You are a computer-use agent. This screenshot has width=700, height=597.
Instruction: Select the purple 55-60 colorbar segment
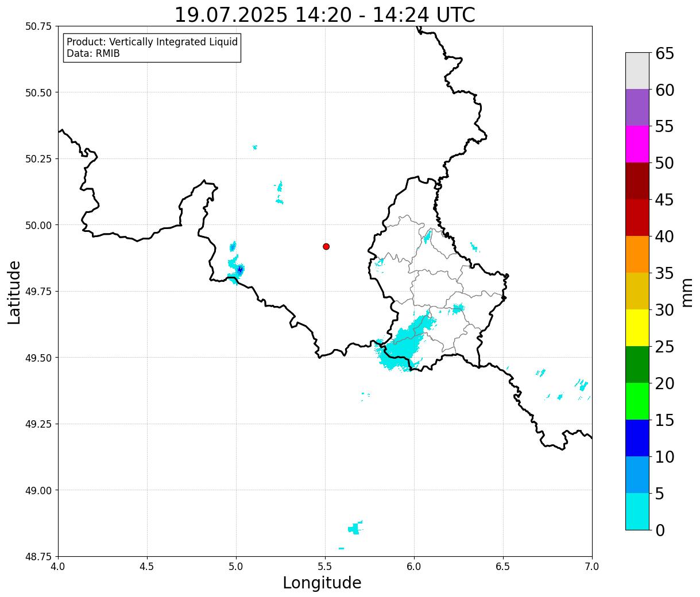click(637, 107)
